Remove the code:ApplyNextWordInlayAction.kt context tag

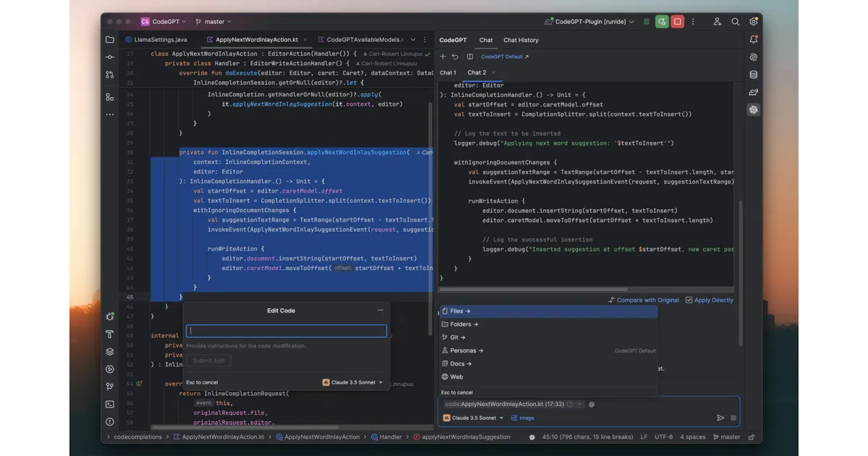tap(579, 404)
